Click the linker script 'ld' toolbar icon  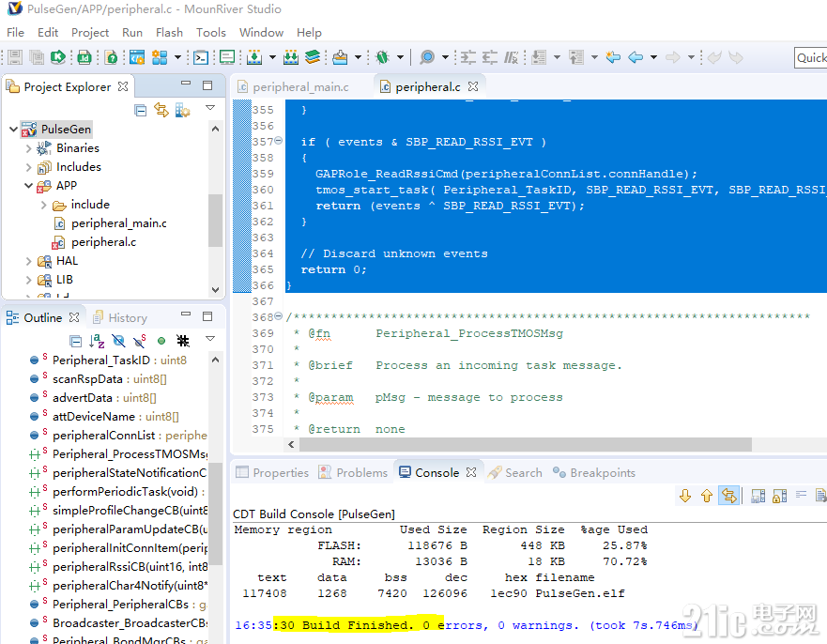(x=84, y=57)
